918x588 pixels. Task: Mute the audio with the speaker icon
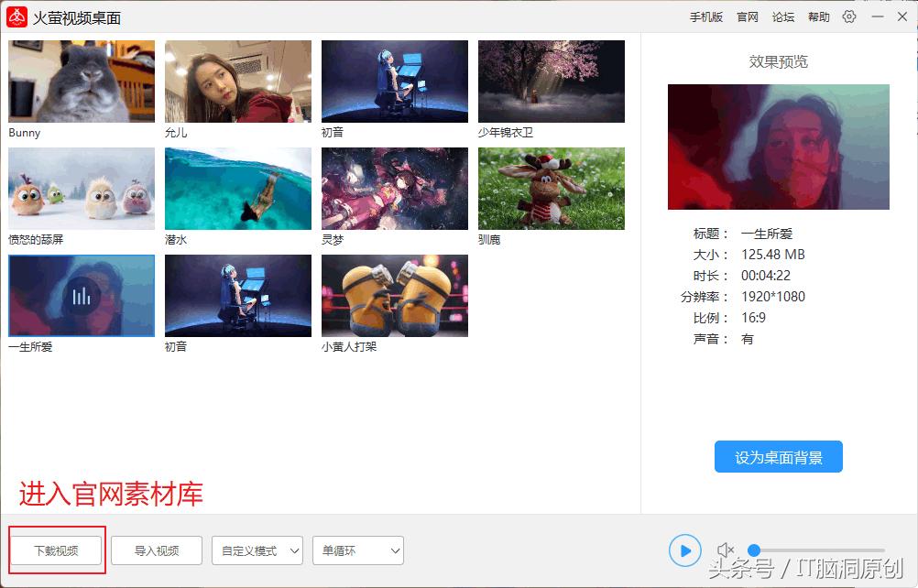[x=725, y=550]
